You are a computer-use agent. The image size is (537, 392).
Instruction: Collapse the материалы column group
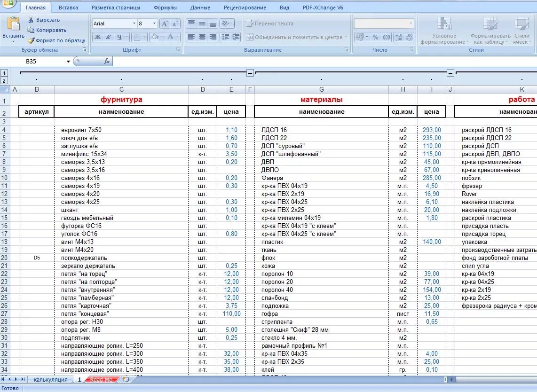[x=450, y=73]
